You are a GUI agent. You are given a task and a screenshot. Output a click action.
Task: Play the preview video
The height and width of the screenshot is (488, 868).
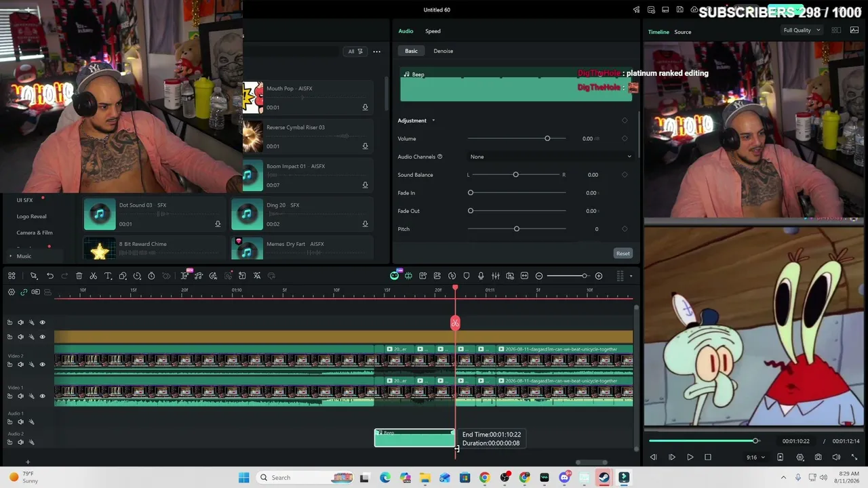(690, 457)
